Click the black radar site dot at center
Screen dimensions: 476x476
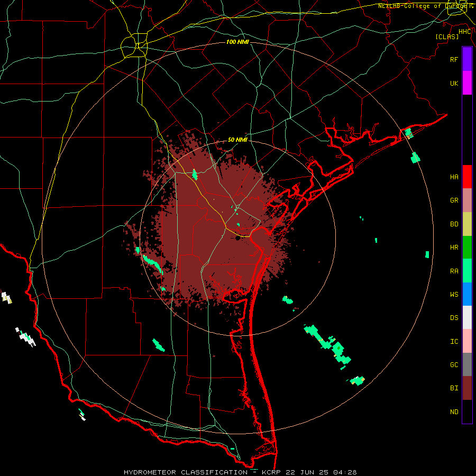[237, 239]
